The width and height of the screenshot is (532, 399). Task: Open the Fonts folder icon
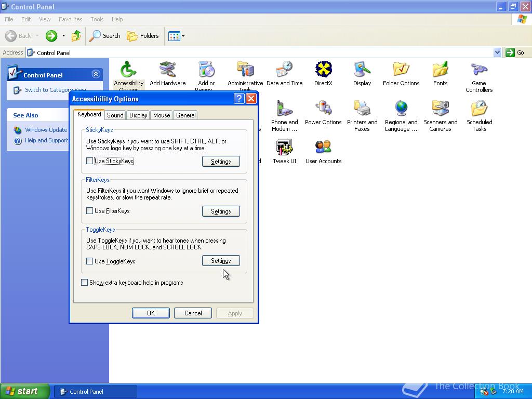click(441, 74)
